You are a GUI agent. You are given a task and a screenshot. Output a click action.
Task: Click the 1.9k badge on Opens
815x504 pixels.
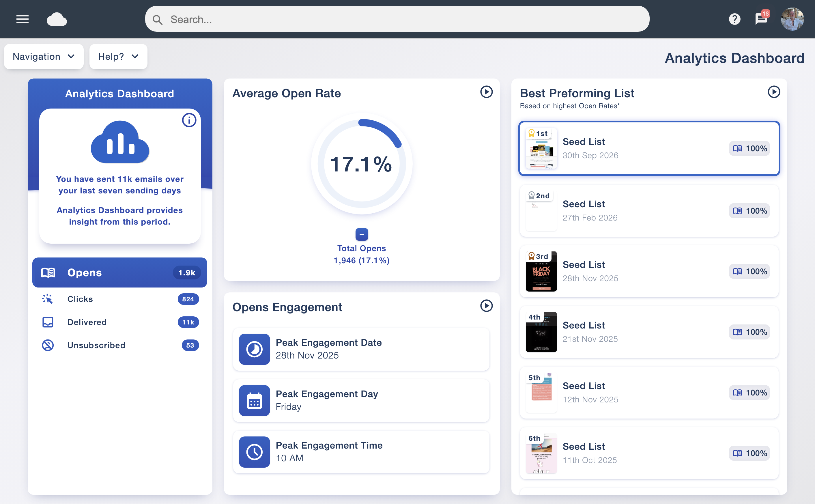pyautogui.click(x=187, y=272)
